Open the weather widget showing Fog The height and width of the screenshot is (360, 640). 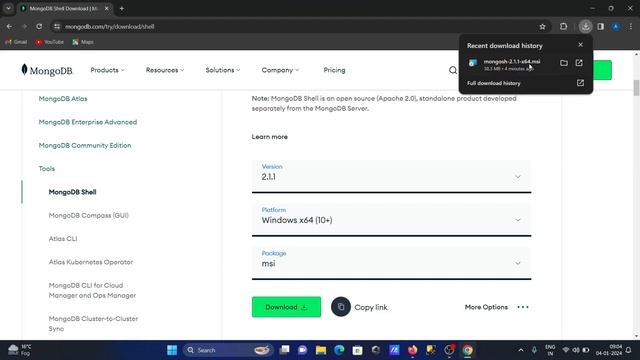coord(20,350)
